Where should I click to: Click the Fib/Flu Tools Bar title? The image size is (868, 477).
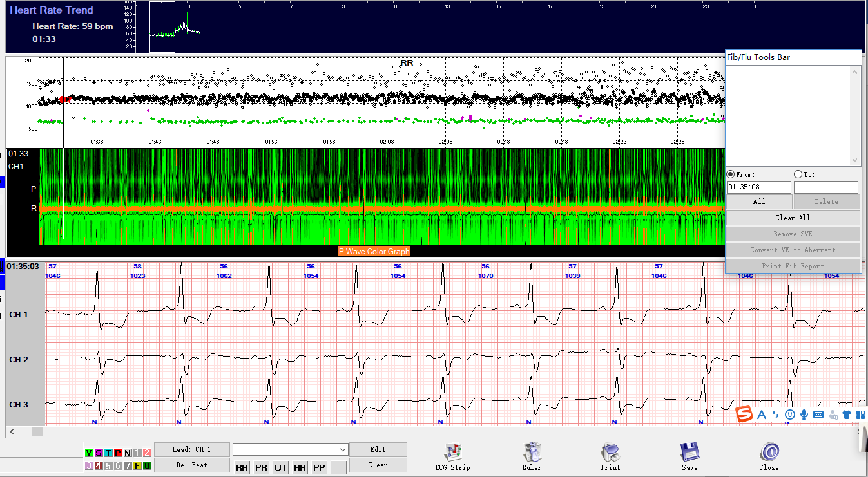(x=758, y=57)
